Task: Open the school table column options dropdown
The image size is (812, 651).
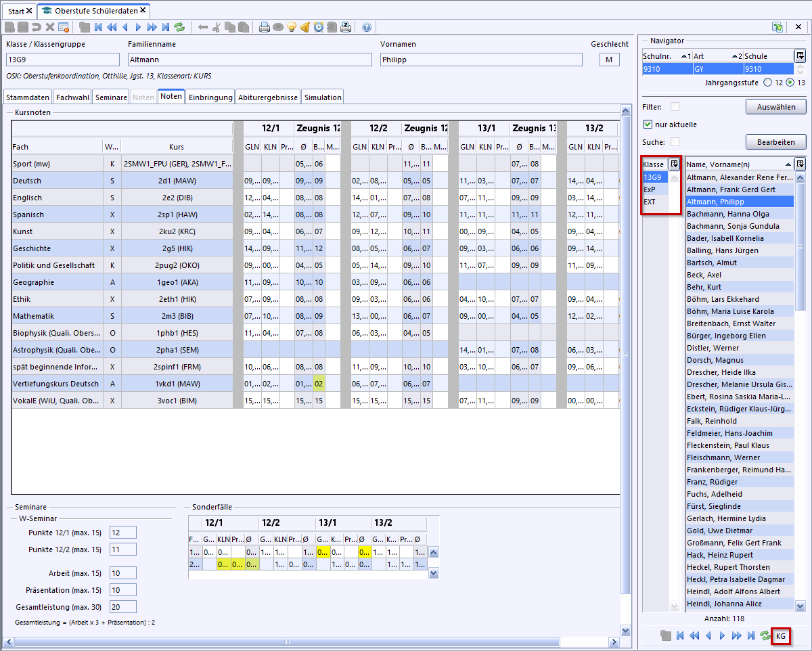Action: [800, 56]
